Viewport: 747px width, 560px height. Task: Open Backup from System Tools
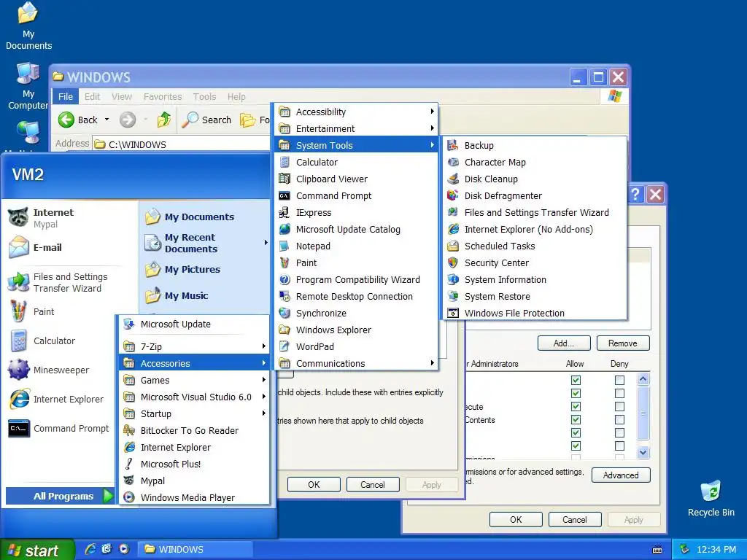[535, 145]
